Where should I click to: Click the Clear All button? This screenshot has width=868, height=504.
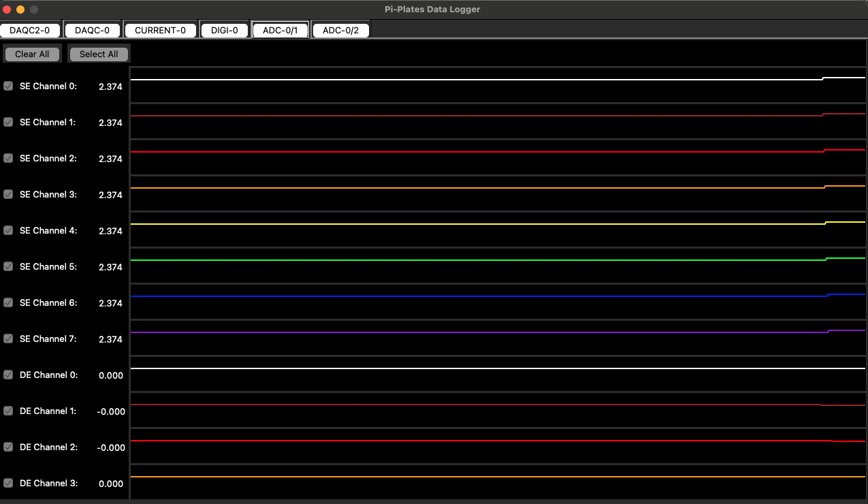[x=32, y=54]
